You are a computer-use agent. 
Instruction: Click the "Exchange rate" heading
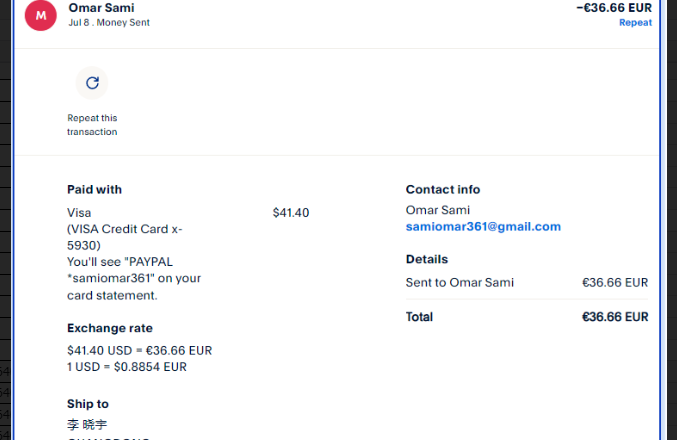(x=110, y=328)
